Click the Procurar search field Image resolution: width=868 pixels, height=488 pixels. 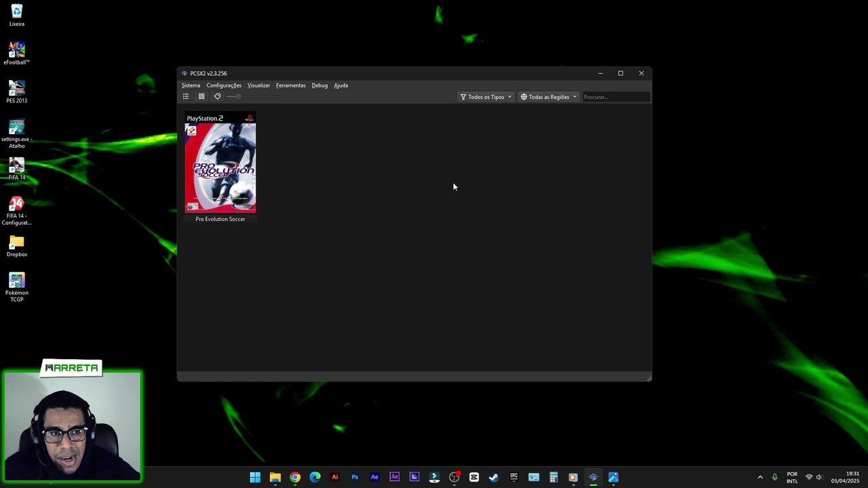[616, 97]
